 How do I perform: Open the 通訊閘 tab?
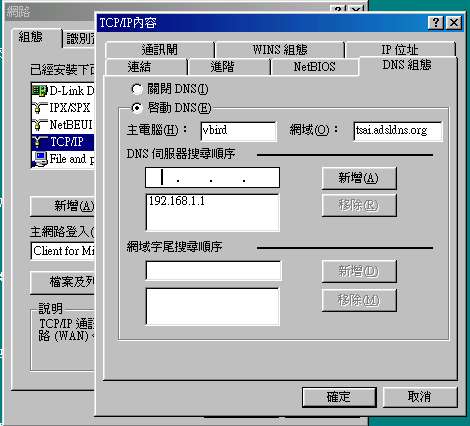pyautogui.click(x=159, y=50)
